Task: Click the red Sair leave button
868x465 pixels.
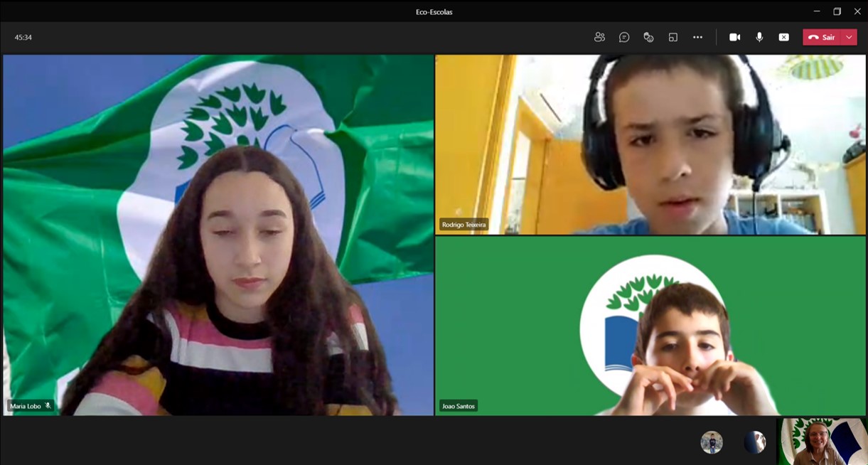Action: point(822,37)
